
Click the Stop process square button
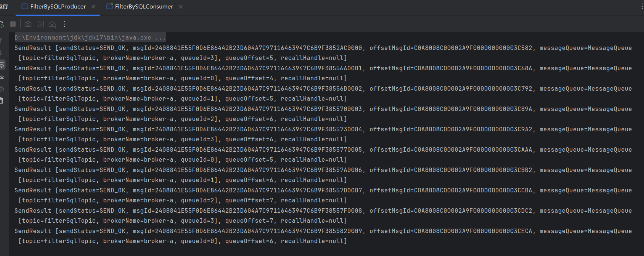pyautogui.click(x=13, y=24)
